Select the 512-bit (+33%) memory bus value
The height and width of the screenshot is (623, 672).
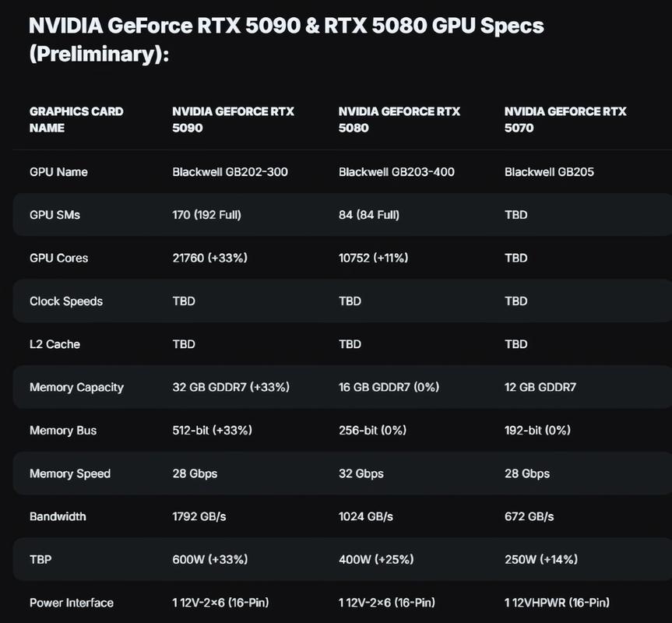(x=212, y=431)
